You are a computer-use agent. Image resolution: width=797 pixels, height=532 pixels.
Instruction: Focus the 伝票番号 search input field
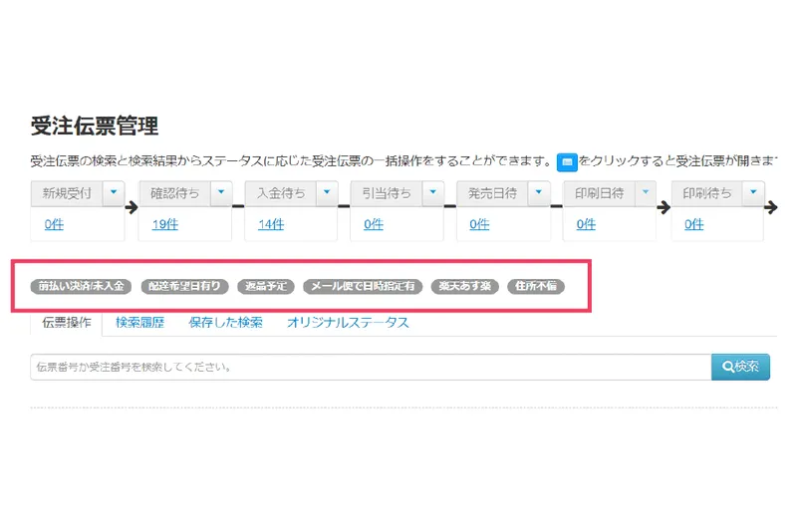point(371,367)
